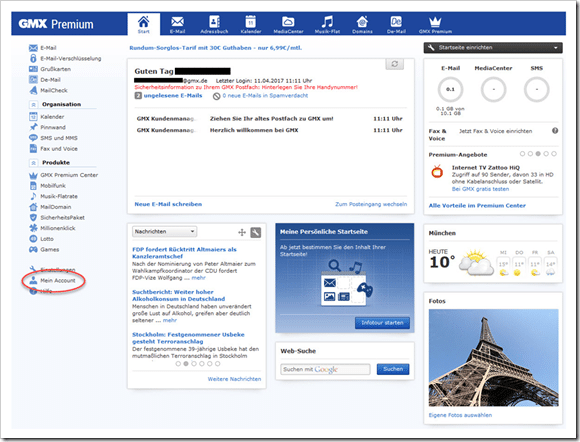Click Neue E-Mail schreiben link
Image resolution: width=580 pixels, height=442 pixels.
coord(168,204)
